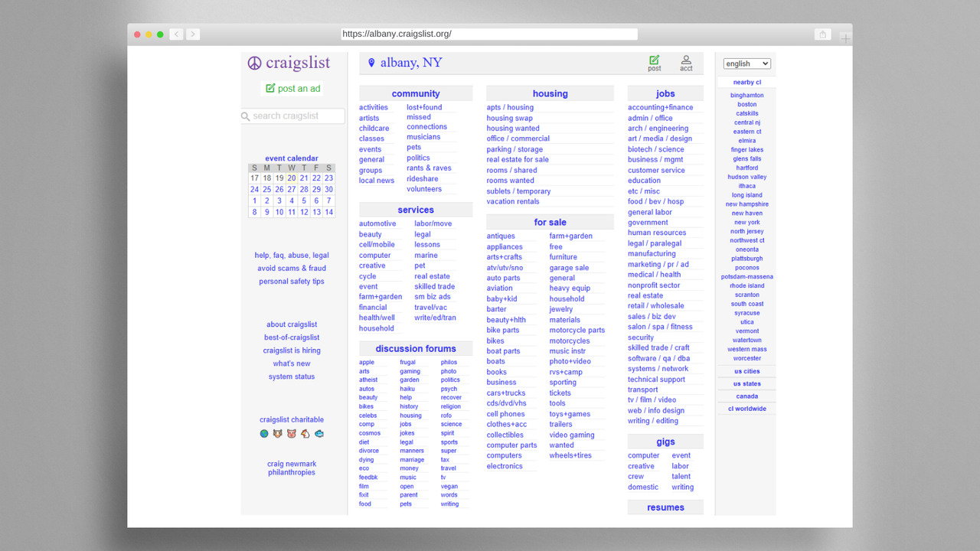Click the globe emoji under craigslist charitable
Screen dimensions: 980x551
pos(264,433)
